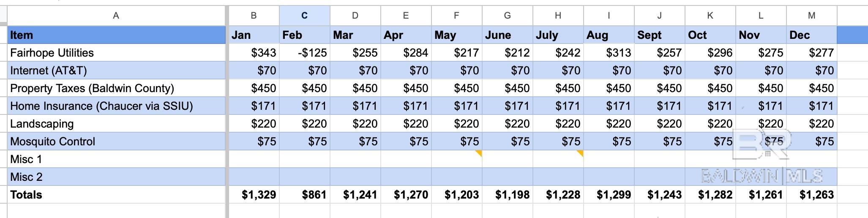Select column A header
868x218 pixels.
116,16
